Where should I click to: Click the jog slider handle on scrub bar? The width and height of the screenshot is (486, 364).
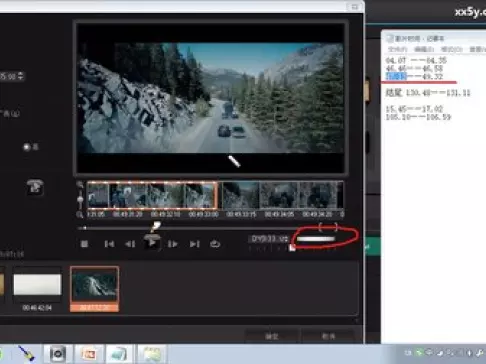pos(155,227)
